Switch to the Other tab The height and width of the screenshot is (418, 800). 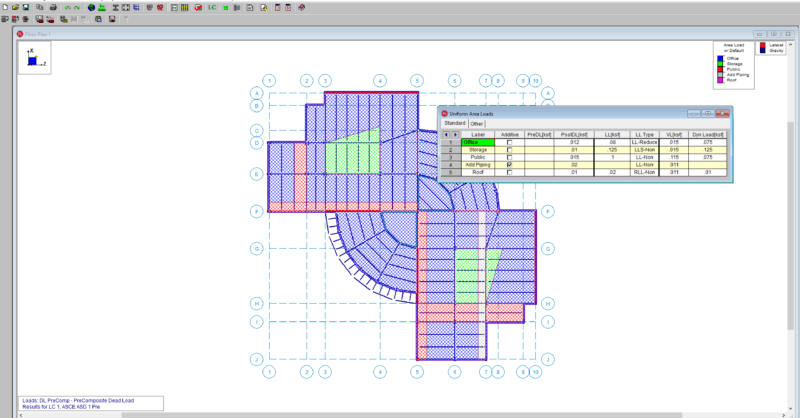[x=477, y=124]
